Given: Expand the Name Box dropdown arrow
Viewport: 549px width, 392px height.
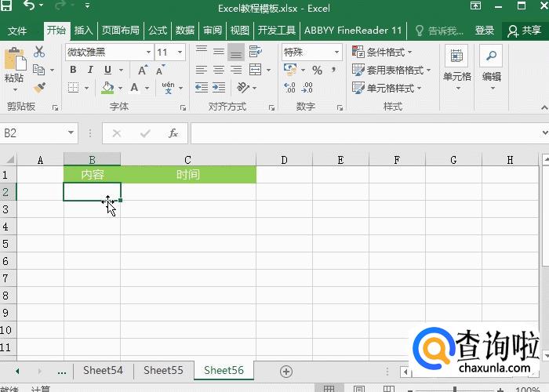Looking at the screenshot, I should (71, 132).
